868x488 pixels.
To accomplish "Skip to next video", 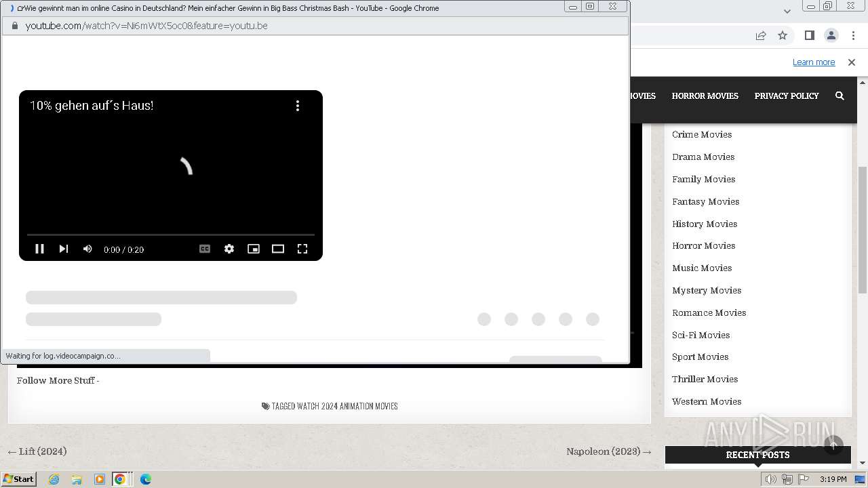I will (x=64, y=249).
